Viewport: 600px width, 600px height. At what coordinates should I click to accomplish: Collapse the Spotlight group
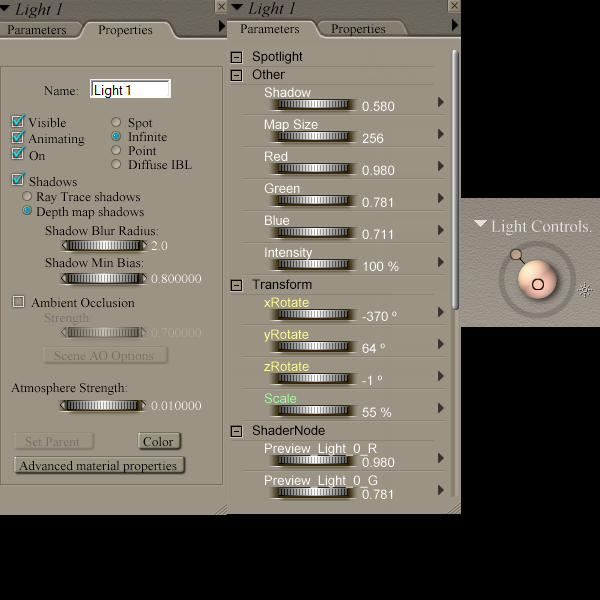236,57
